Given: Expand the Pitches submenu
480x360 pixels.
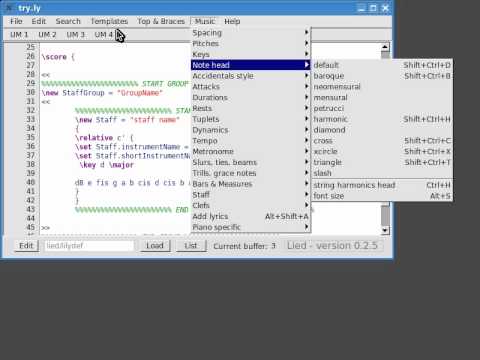Looking at the screenshot, I should coord(251,43).
